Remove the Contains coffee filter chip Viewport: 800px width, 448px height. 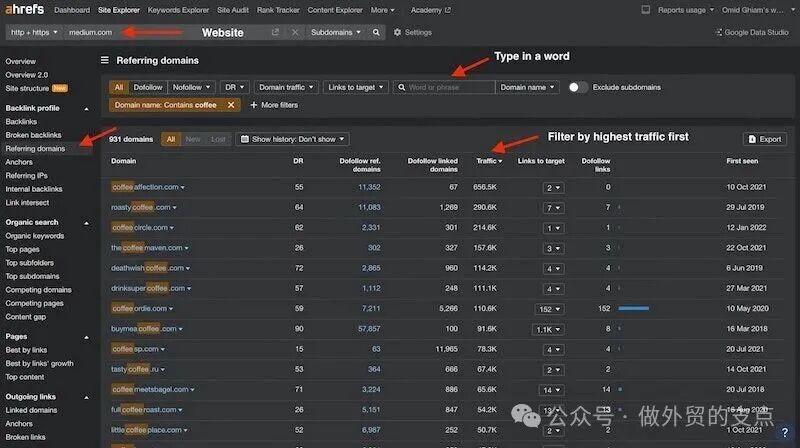(x=232, y=104)
